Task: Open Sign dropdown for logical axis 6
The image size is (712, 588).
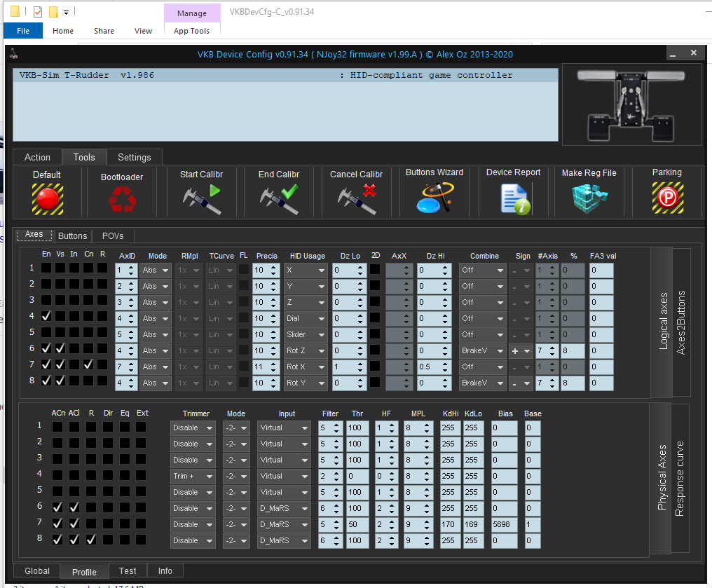Action: [521, 351]
